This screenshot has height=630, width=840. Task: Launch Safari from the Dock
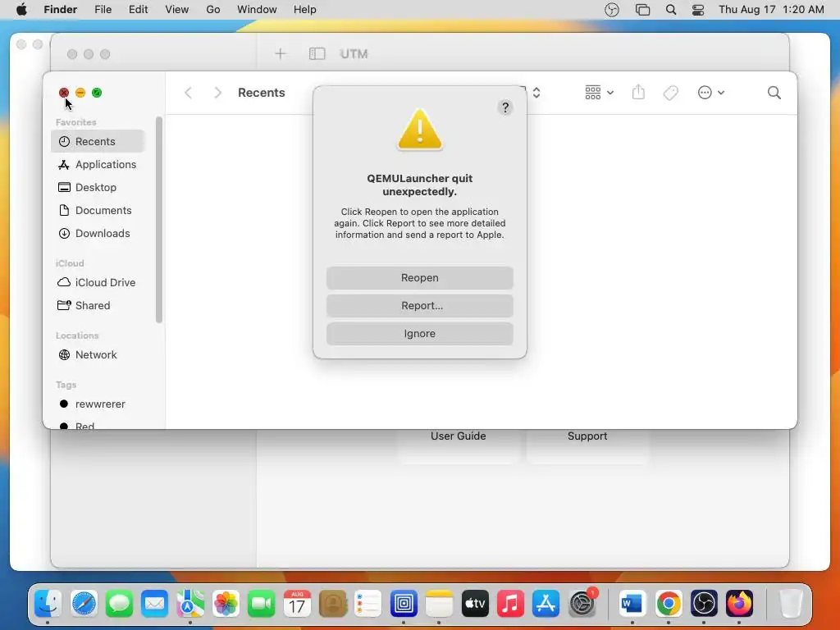84,605
